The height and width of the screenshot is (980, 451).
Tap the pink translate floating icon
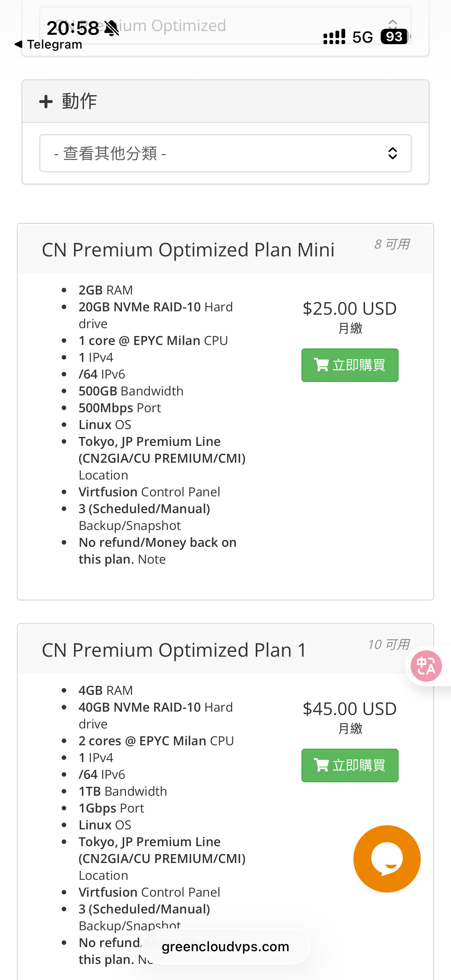426,666
